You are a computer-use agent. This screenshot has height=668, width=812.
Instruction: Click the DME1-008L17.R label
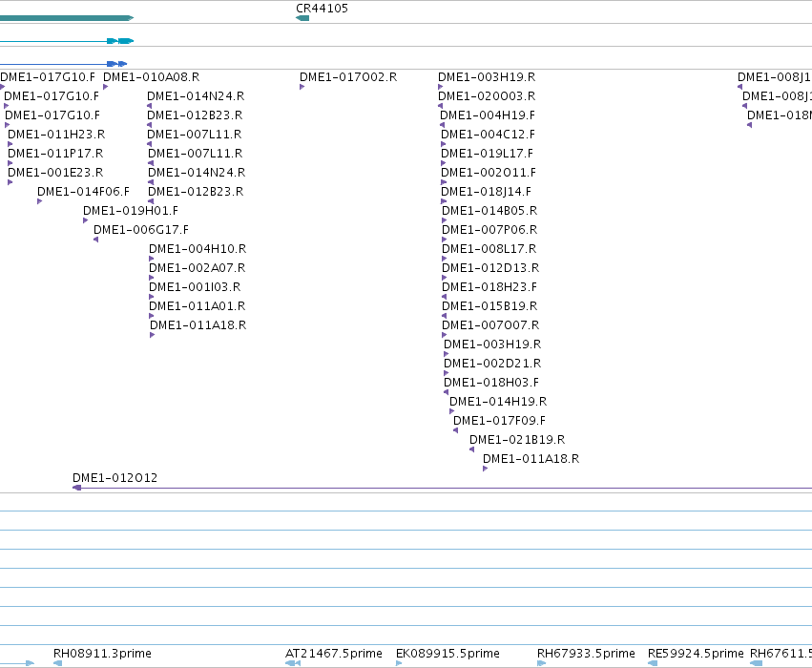tap(489, 249)
